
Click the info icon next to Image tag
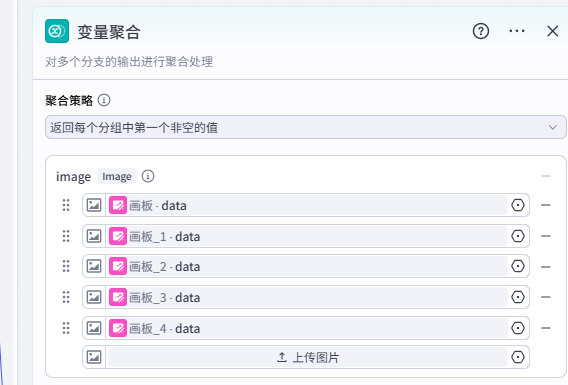[148, 176]
